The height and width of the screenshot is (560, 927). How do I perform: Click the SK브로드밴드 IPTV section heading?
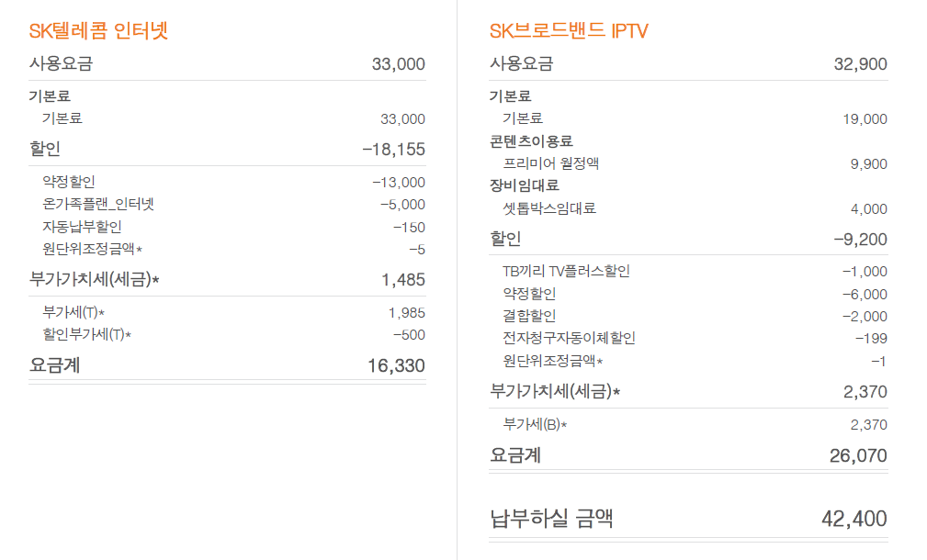click(569, 31)
